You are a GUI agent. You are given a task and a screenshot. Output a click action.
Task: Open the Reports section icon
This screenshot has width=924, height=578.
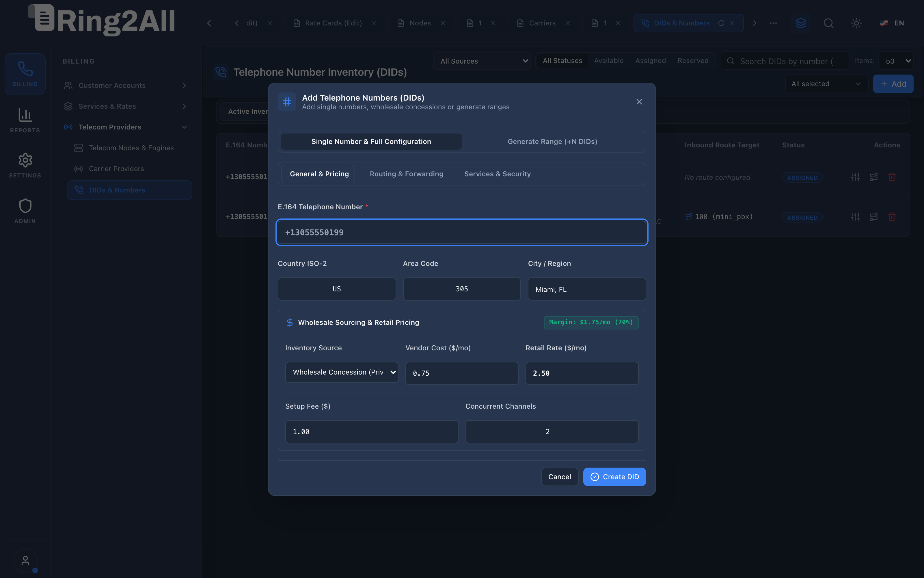point(25,120)
